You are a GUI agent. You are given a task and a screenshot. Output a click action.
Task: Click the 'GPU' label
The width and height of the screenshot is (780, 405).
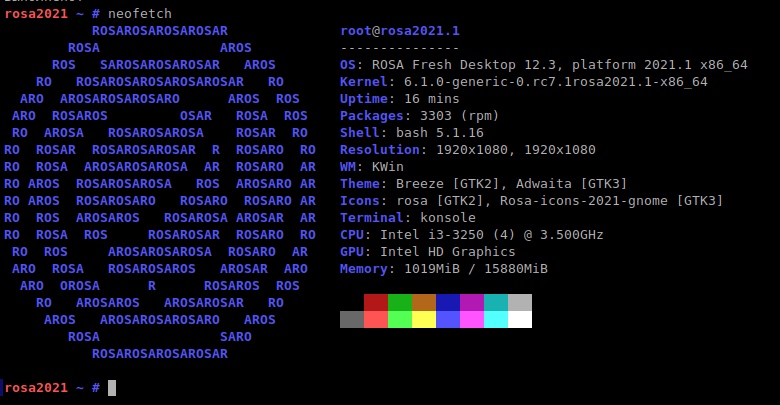point(352,251)
